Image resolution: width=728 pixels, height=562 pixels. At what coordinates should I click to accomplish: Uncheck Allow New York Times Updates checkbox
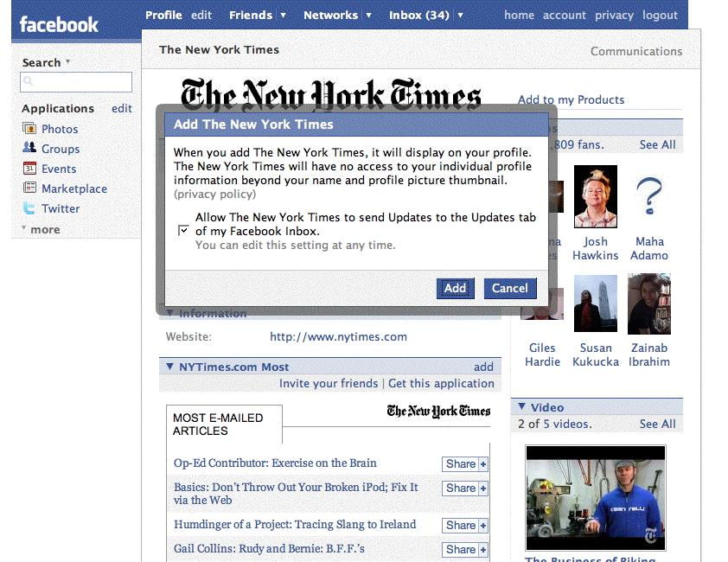[183, 230]
